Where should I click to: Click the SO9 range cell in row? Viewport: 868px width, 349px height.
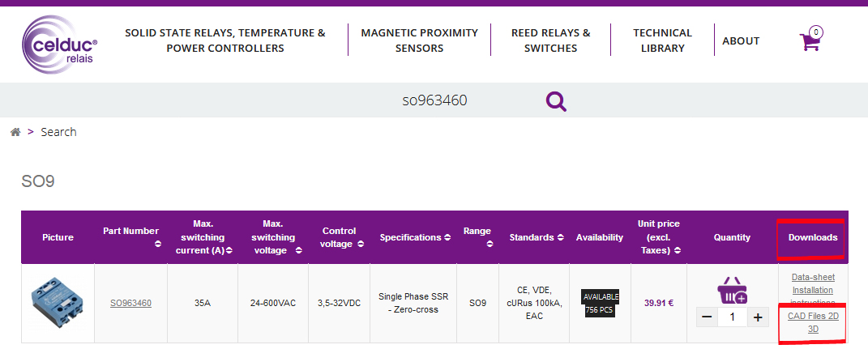pos(477,303)
